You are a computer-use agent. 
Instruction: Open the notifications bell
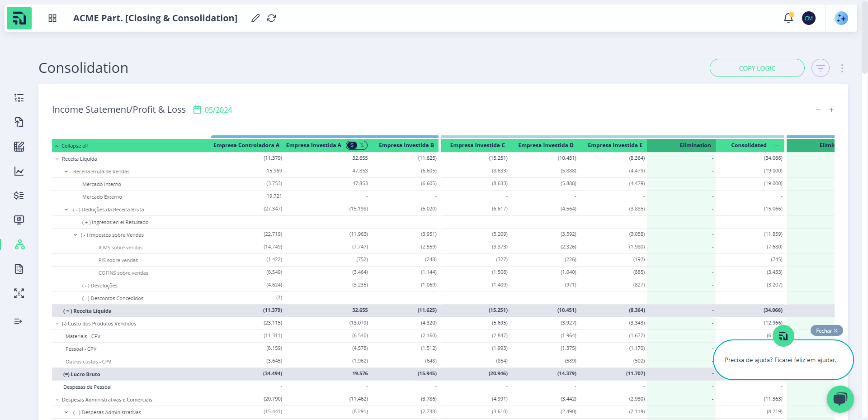click(788, 18)
